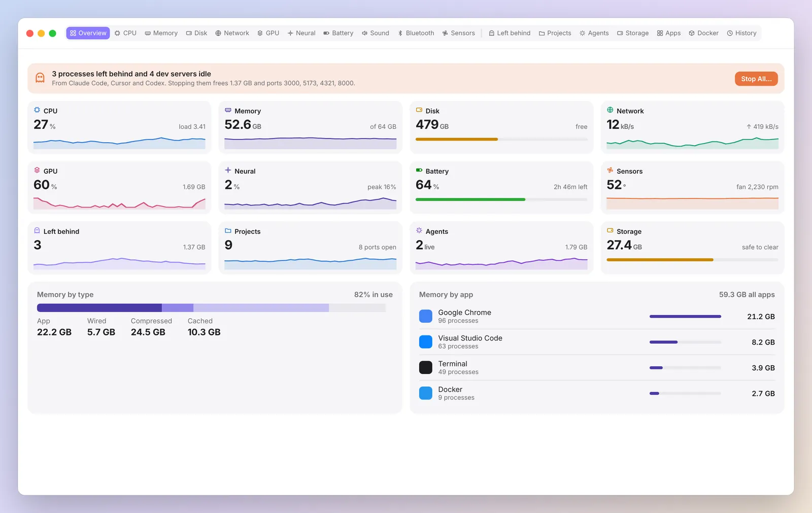The image size is (812, 513).
Task: Click the '21.2 GB' Chrome memory value
Action: coord(761,317)
